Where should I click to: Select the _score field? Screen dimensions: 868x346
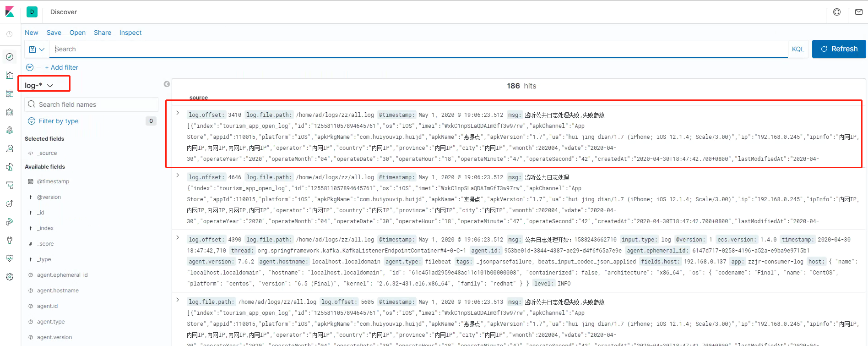[45, 244]
